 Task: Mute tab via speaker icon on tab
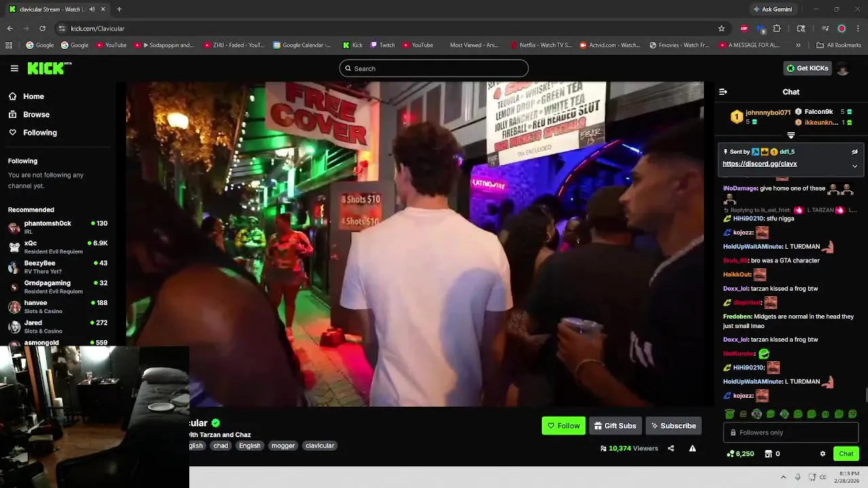(92, 9)
